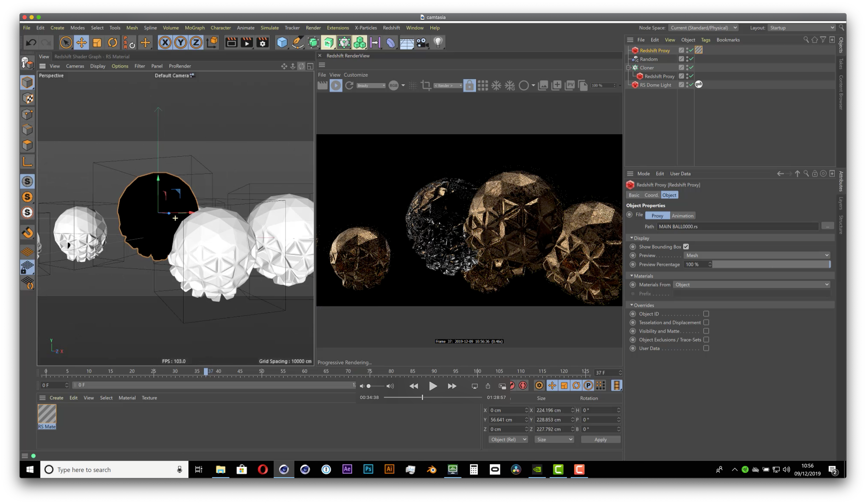Open the Simulate menu

click(x=269, y=28)
